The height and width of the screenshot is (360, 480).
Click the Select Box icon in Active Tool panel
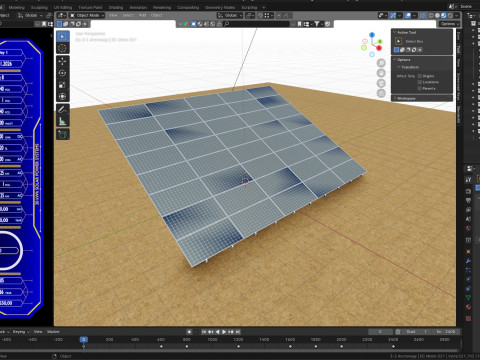tap(398, 41)
